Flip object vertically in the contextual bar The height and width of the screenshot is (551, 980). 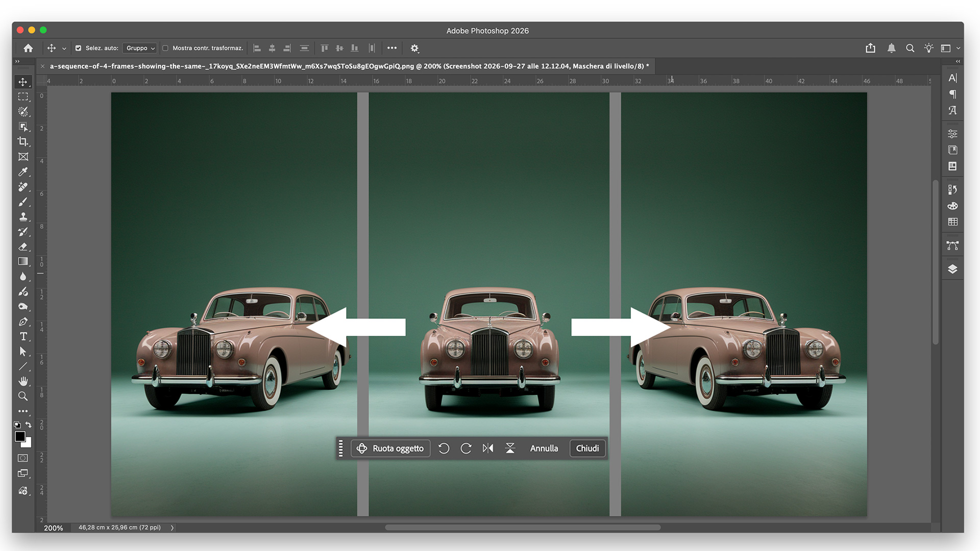click(x=510, y=448)
